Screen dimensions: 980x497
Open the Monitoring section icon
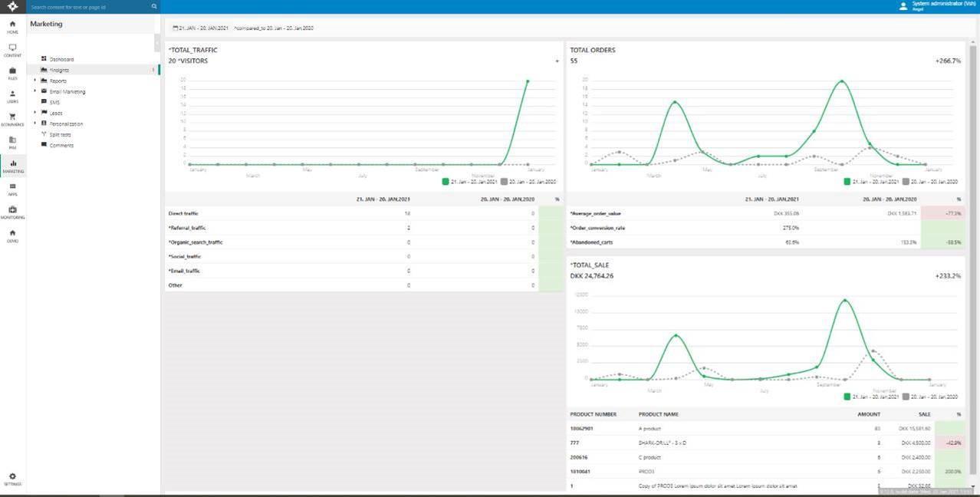pyautogui.click(x=12, y=212)
